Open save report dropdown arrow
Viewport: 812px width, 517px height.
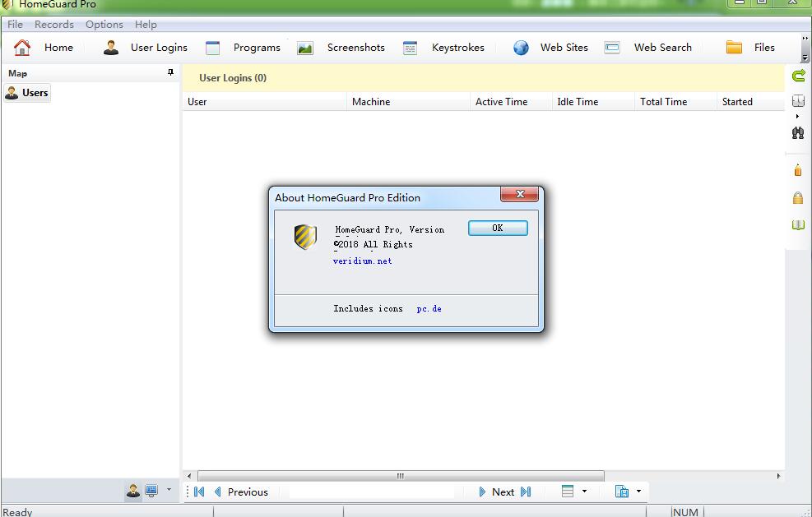coord(638,492)
